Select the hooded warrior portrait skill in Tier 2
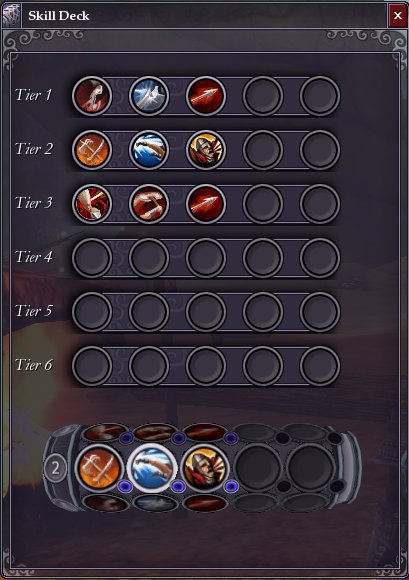Screen dimensions: 409x580 206,150
